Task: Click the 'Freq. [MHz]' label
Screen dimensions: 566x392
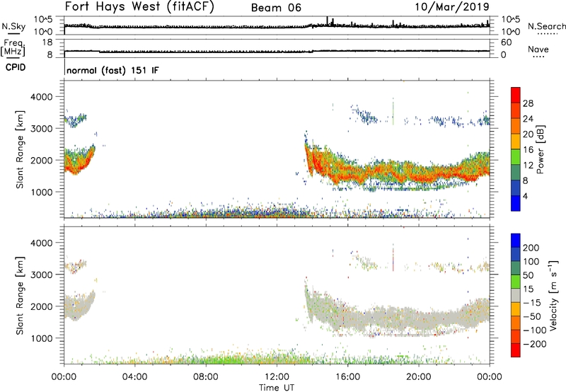Action: click(x=13, y=48)
